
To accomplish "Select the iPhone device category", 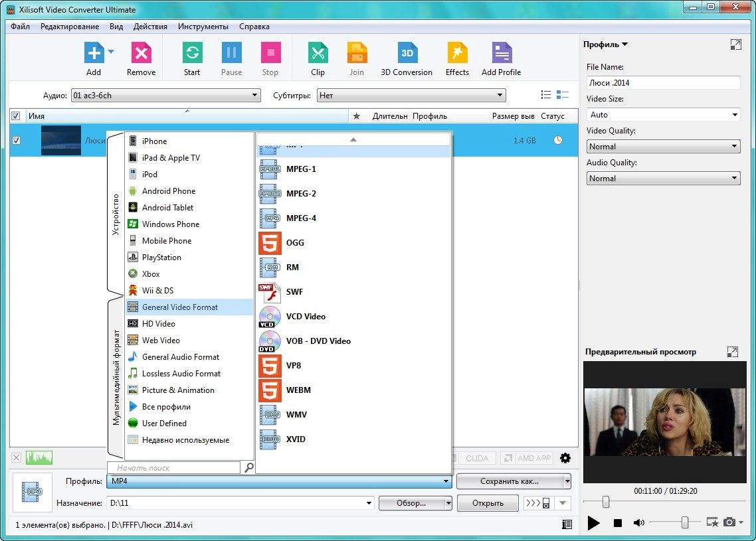I will click(x=189, y=141).
